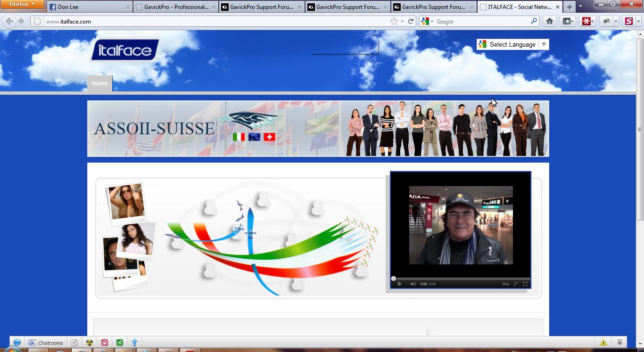Open the bookmarks toolbar button
Image resolution: width=644 pixels, height=352 pixels.
click(x=568, y=21)
